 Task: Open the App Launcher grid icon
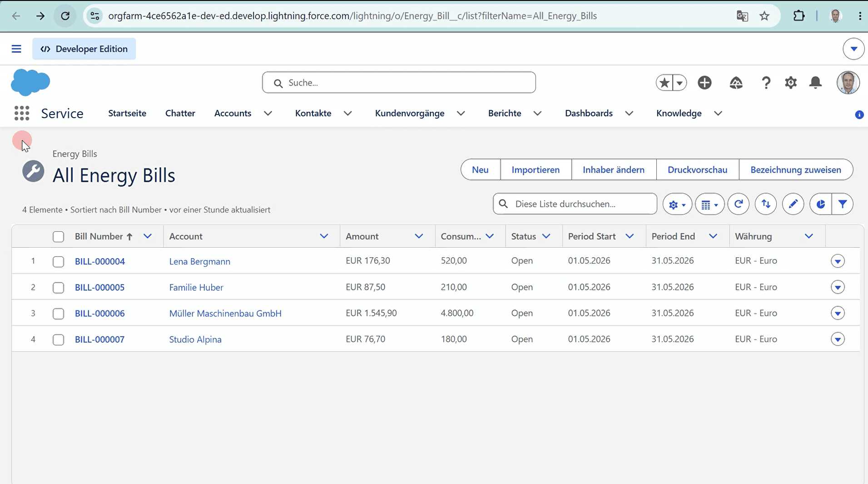[x=22, y=113]
